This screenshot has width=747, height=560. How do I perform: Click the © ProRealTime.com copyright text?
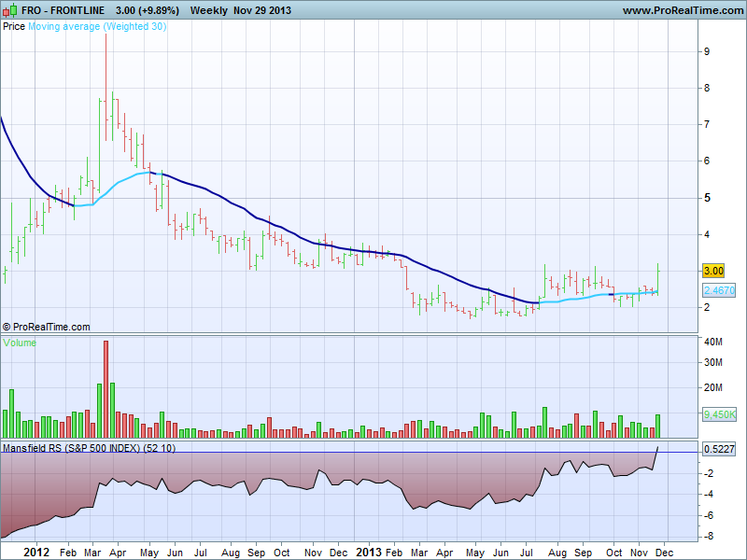47,327
